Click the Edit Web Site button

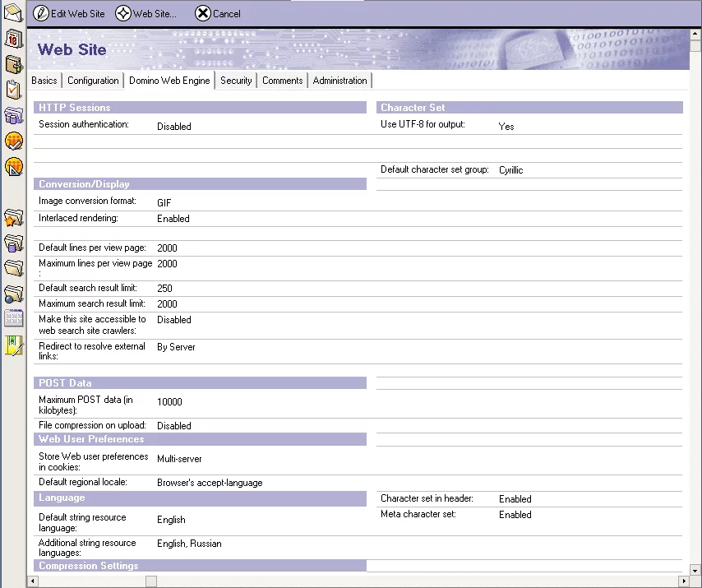point(69,13)
